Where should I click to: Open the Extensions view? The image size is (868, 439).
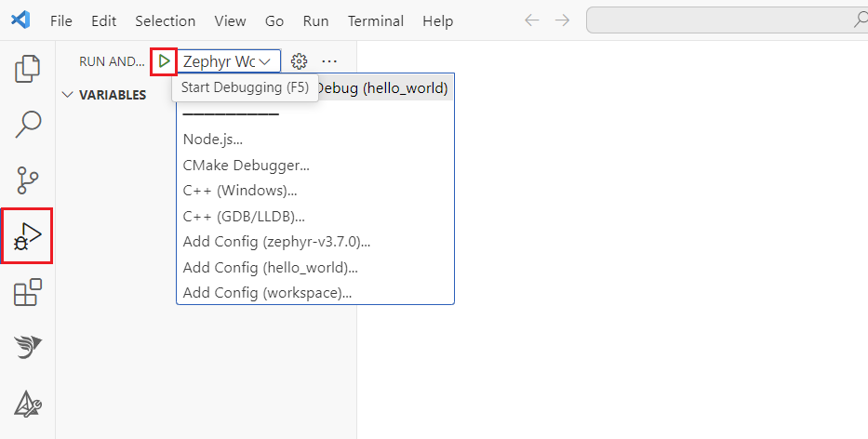point(27,292)
